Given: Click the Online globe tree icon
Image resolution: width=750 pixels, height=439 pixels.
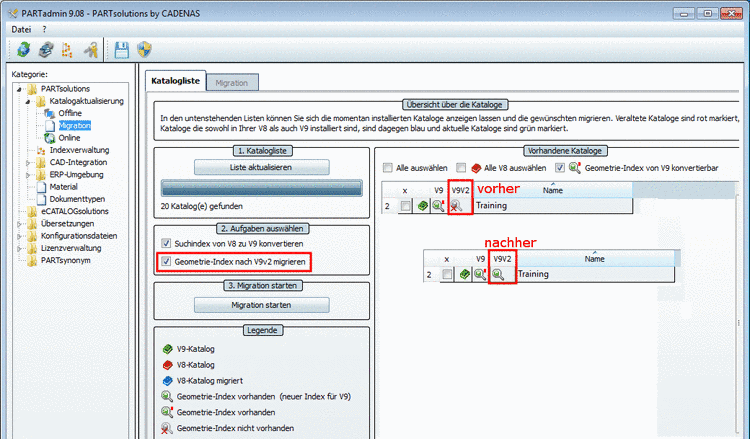Looking at the screenshot, I should (x=50, y=138).
